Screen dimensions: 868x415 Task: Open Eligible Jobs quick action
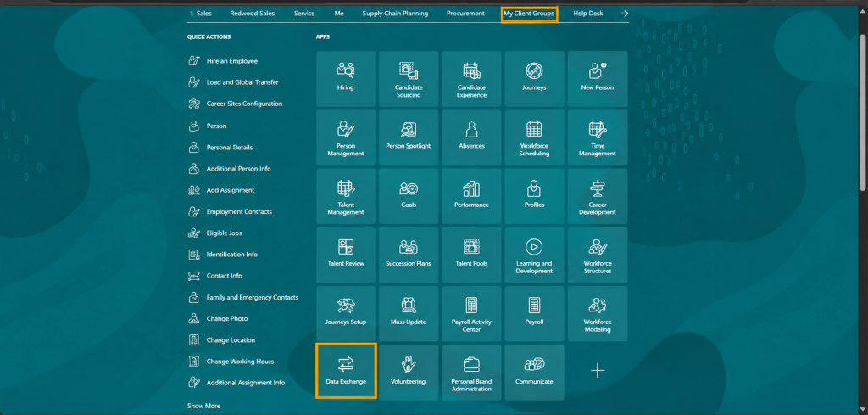point(215,233)
